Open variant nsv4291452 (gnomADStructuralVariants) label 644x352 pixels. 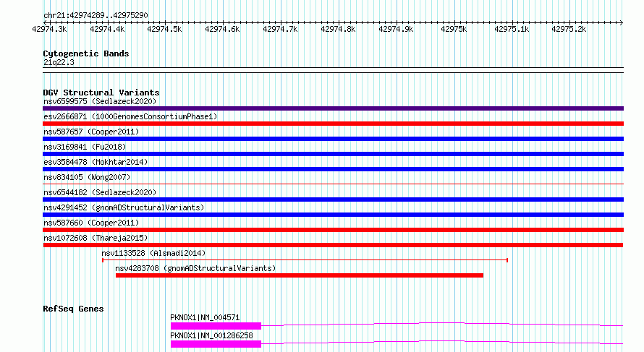coord(124,207)
